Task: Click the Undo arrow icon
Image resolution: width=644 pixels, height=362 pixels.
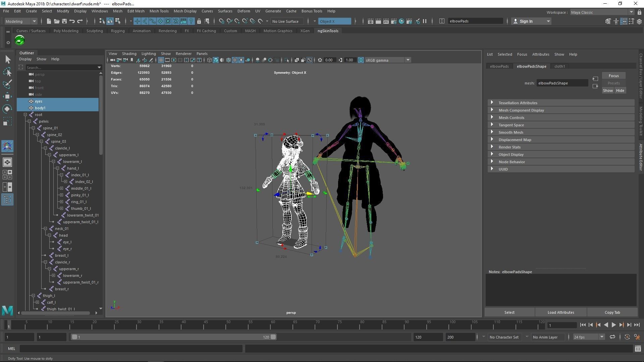Action: (x=72, y=21)
